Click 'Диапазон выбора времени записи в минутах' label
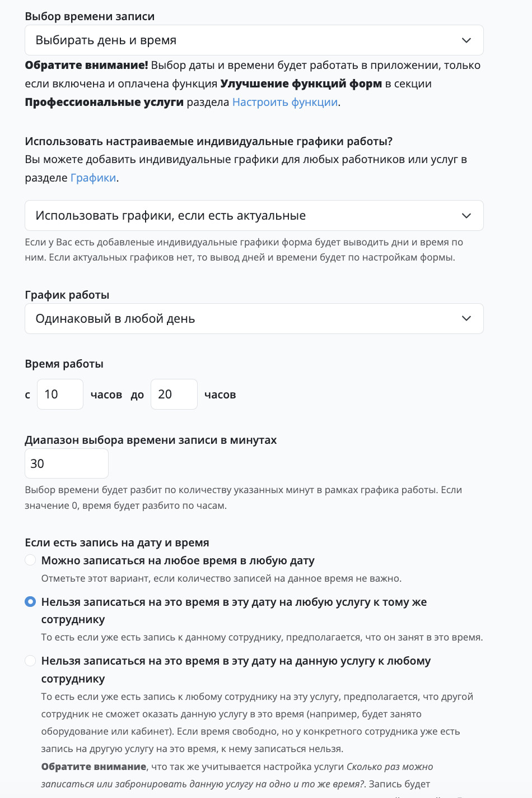532x798 pixels. [x=151, y=440]
